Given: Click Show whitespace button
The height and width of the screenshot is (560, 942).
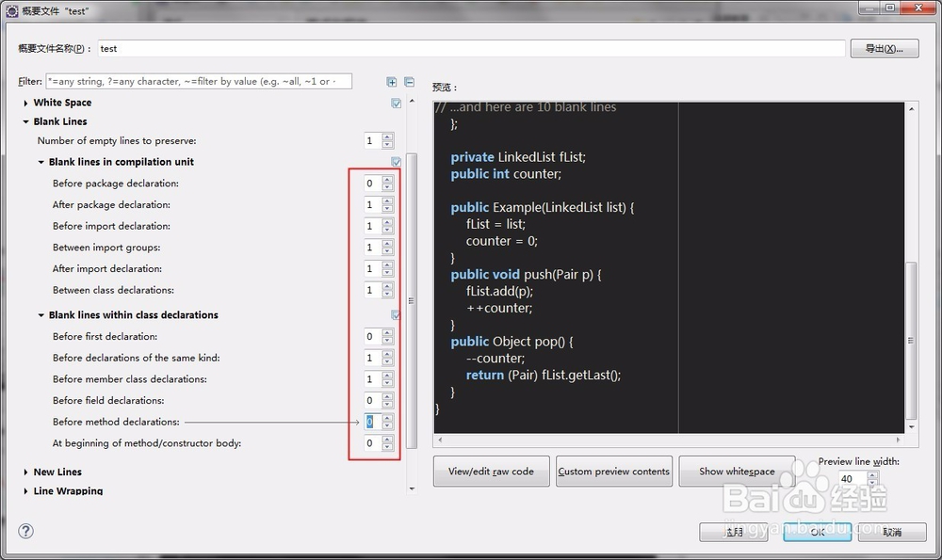Looking at the screenshot, I should coord(737,472).
